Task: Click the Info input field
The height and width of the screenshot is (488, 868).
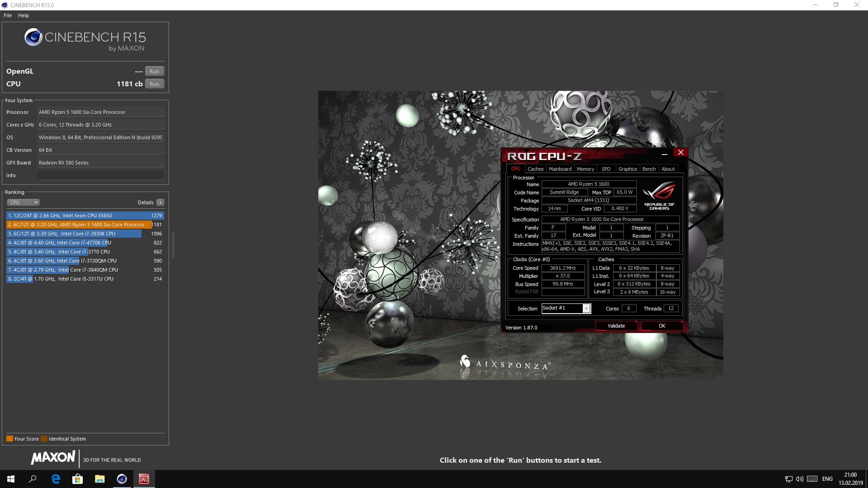Action: [100, 175]
